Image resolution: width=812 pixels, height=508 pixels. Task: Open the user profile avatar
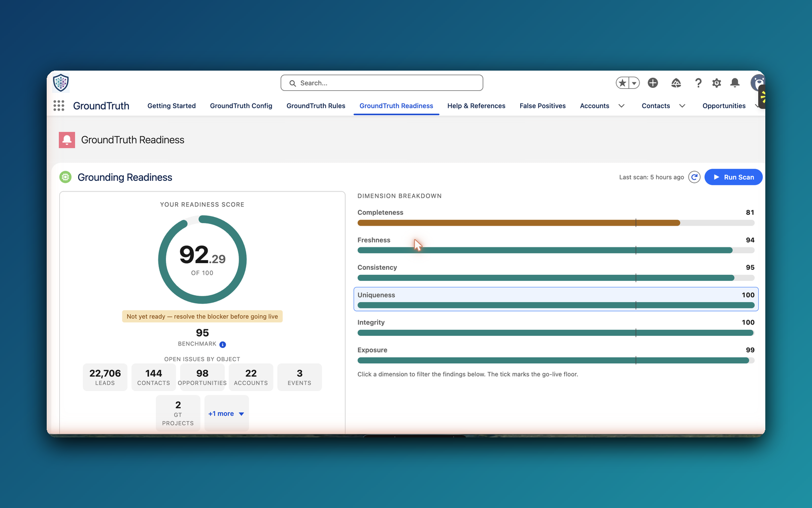point(758,83)
